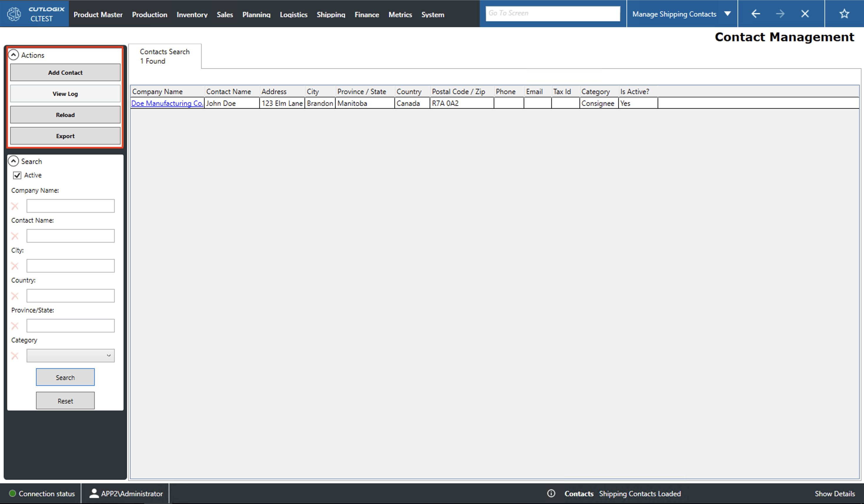Image resolution: width=864 pixels, height=504 pixels.
Task: Add screen to favorites with star icon
Action: [x=844, y=14]
